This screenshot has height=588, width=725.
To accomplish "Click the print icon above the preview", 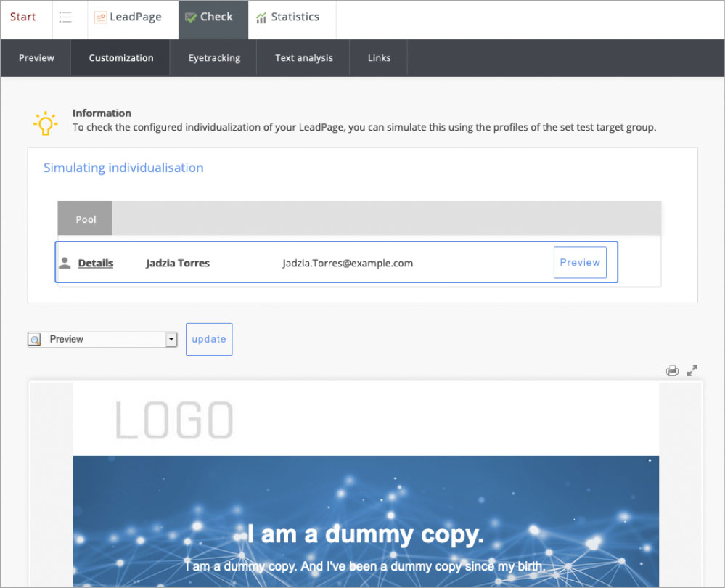I will (x=672, y=371).
